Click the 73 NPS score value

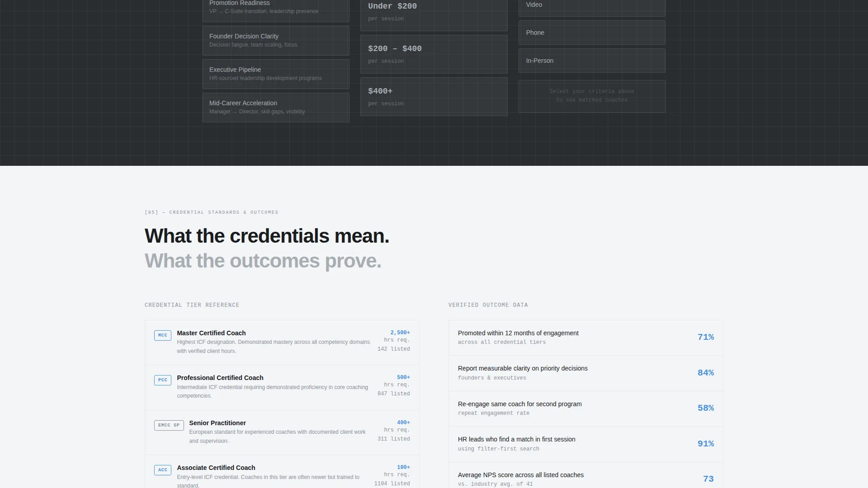708,479
